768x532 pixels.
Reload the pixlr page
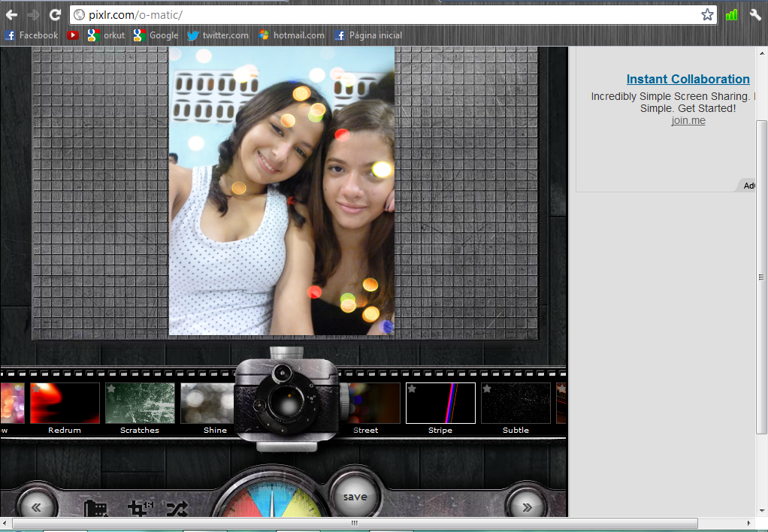coord(55,15)
